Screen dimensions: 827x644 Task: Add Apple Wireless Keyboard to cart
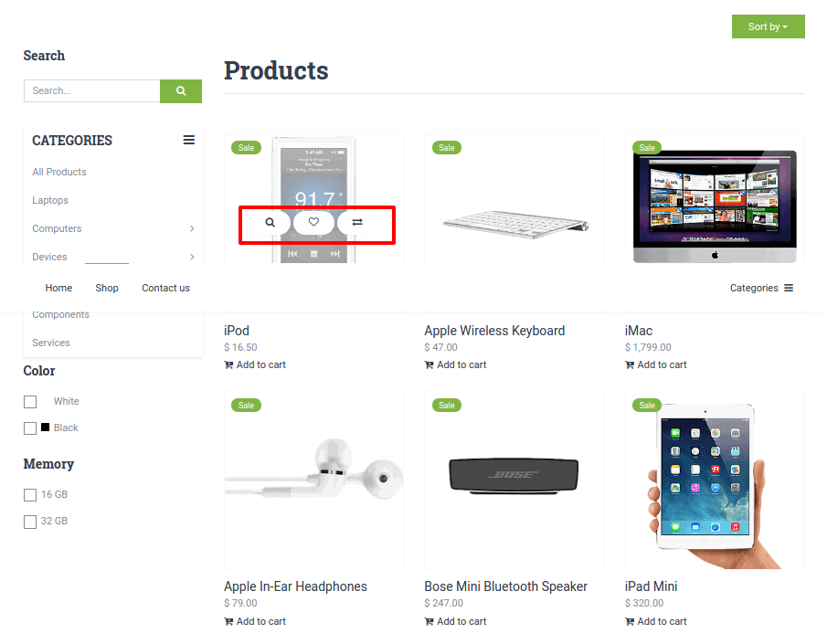(x=456, y=365)
